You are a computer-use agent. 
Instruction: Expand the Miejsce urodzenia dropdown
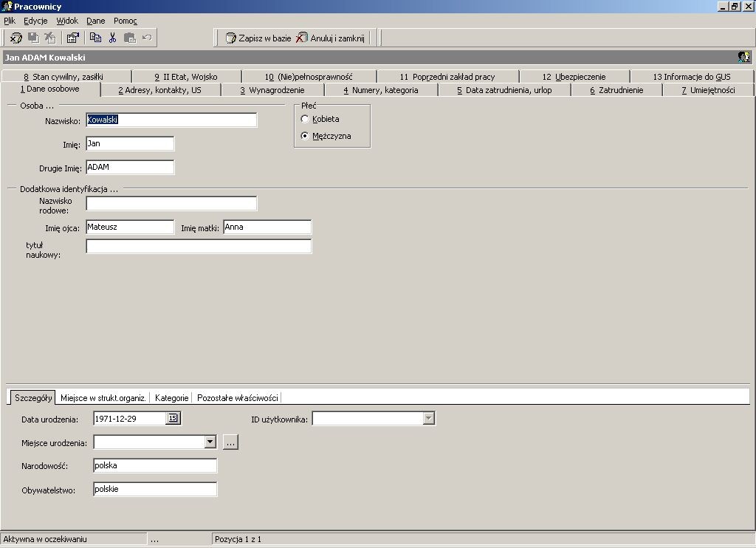click(x=210, y=442)
